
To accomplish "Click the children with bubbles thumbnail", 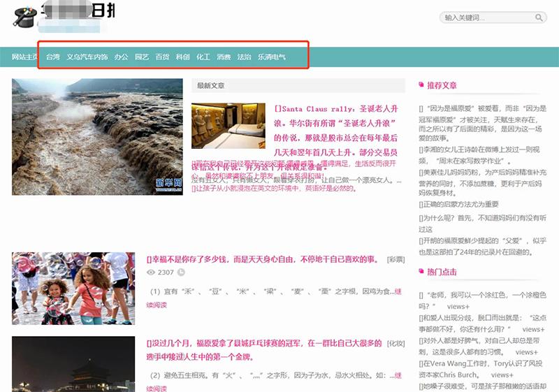I will [x=73, y=288].
